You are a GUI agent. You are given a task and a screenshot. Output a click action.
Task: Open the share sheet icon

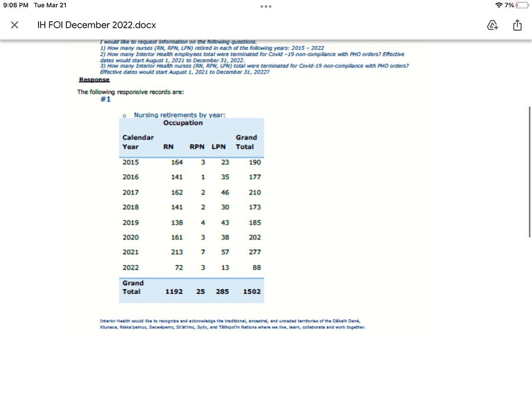pos(517,25)
